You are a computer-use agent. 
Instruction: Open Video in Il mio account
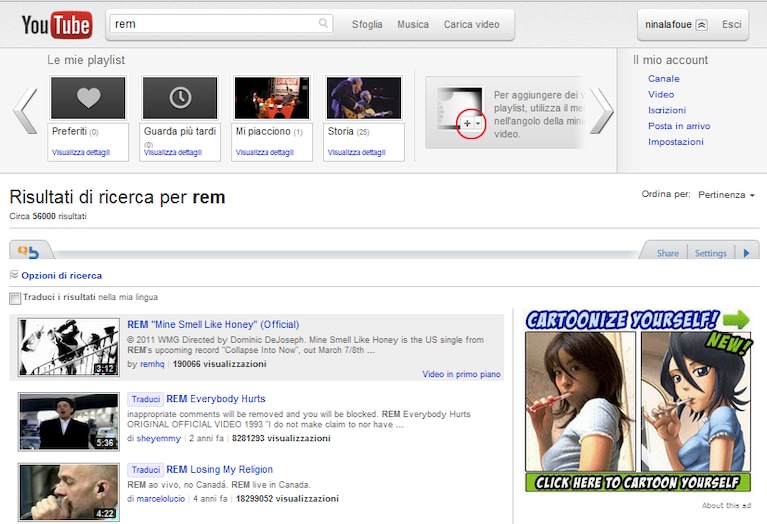pyautogui.click(x=661, y=94)
